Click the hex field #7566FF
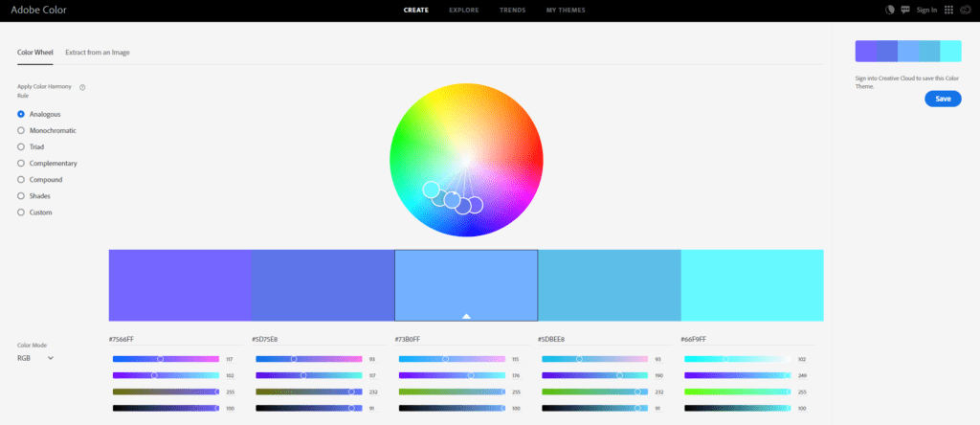Image resolution: width=980 pixels, height=425 pixels. [x=176, y=340]
